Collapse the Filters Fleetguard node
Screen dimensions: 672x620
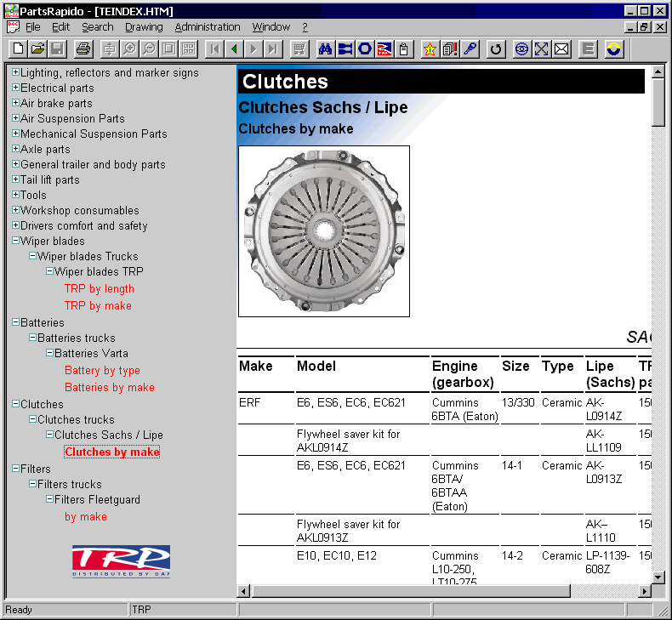pos(49,499)
